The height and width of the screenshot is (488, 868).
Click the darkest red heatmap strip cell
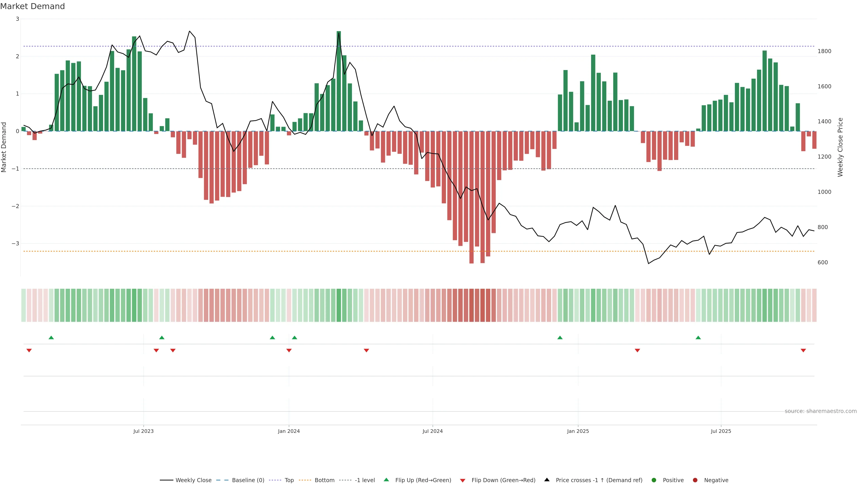coord(471,305)
